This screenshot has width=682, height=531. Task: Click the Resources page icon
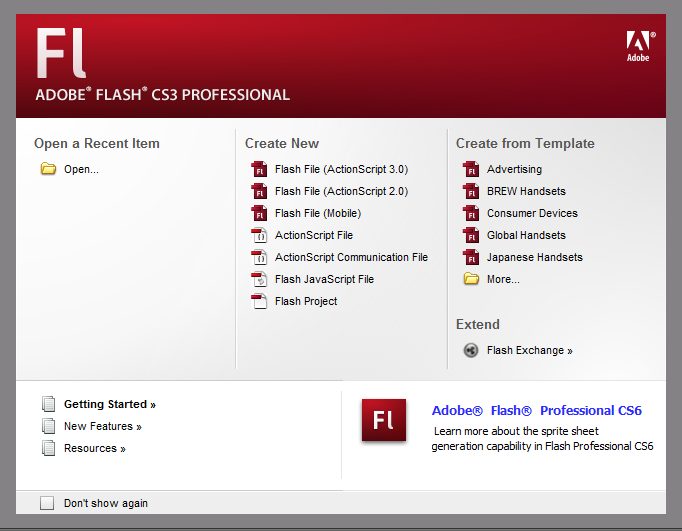[49, 448]
